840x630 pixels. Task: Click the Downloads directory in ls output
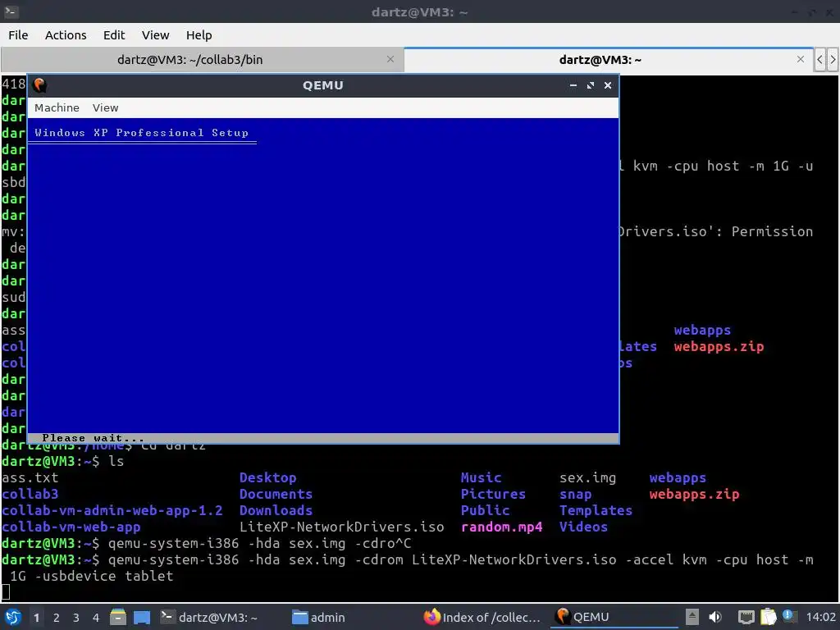pos(276,510)
